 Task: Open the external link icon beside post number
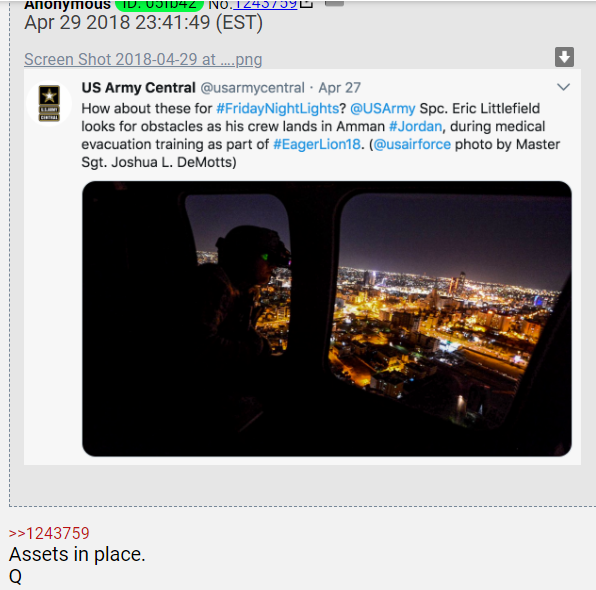pyautogui.click(x=306, y=4)
